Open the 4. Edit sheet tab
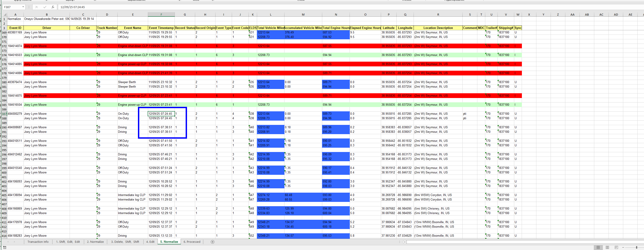644x250 pixels. (150, 242)
